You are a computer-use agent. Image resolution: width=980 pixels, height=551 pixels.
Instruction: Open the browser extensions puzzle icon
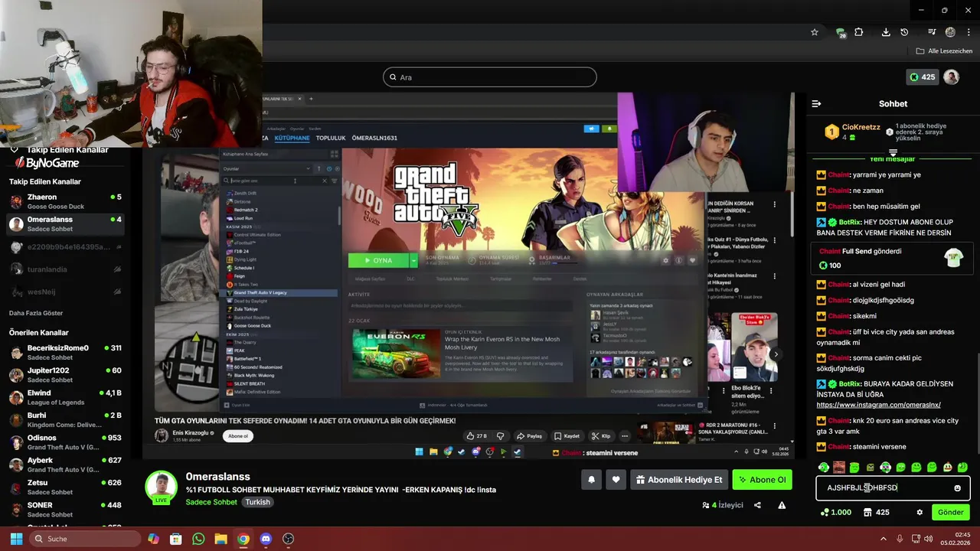(x=859, y=32)
